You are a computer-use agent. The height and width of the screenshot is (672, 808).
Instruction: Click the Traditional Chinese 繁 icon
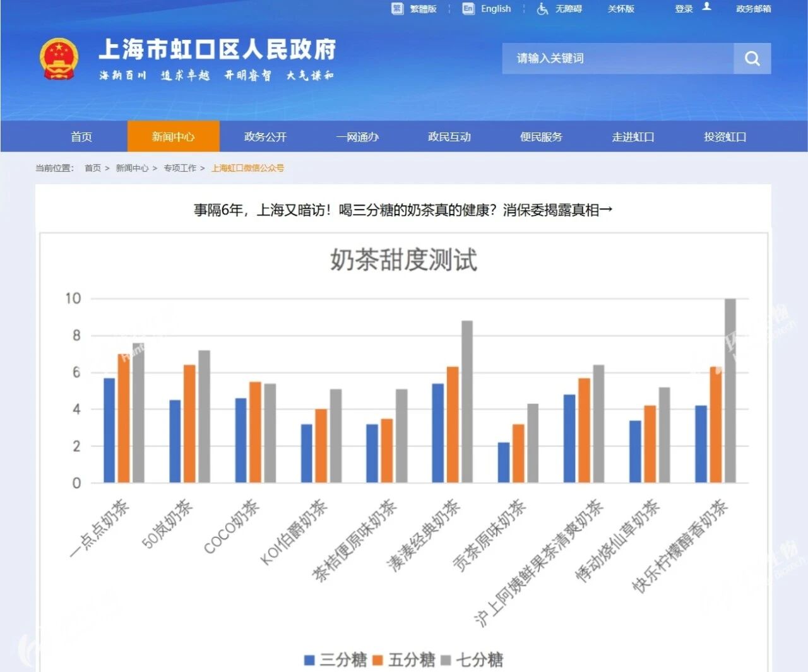(397, 8)
